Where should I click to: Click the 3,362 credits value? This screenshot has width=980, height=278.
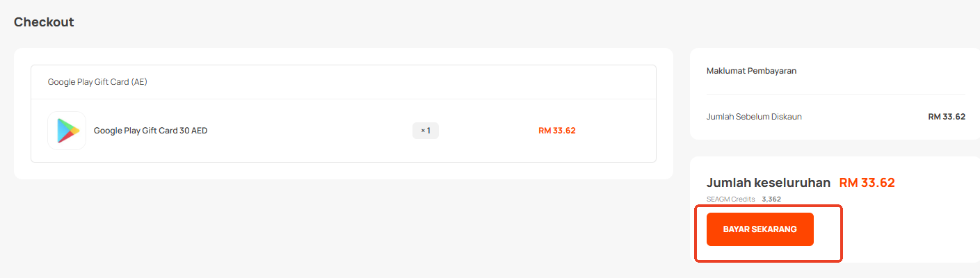pyautogui.click(x=771, y=199)
